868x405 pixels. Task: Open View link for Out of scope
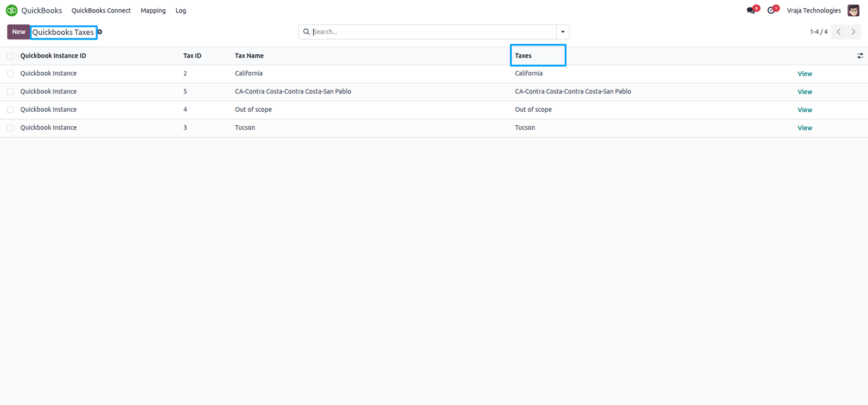click(805, 110)
